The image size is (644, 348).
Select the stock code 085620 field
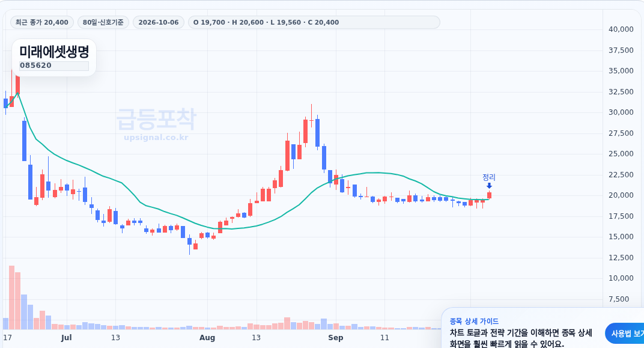54,66
